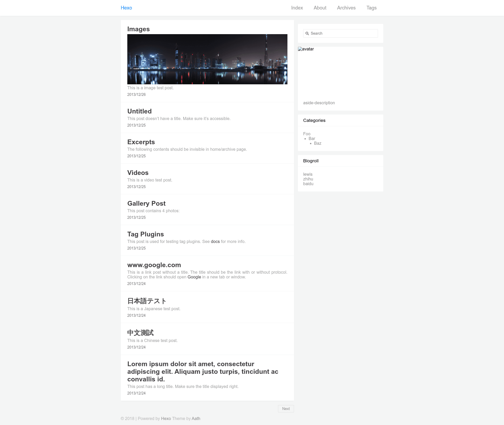Open the 中文測試 post
This screenshot has width=504, height=425.
140,333
